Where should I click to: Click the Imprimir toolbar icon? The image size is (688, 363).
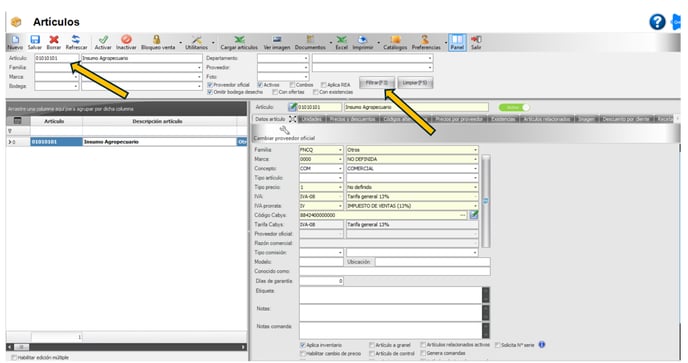coord(363,40)
